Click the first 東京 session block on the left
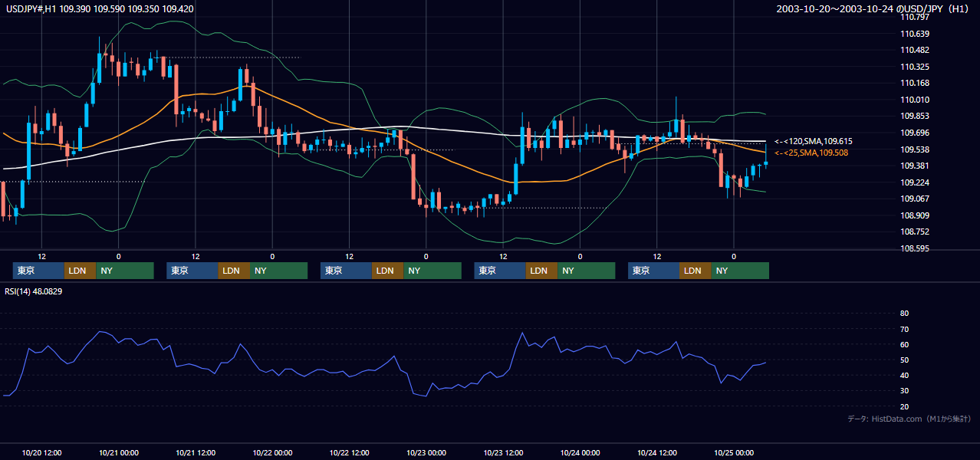Screen dimensions: 980x460 [38, 271]
